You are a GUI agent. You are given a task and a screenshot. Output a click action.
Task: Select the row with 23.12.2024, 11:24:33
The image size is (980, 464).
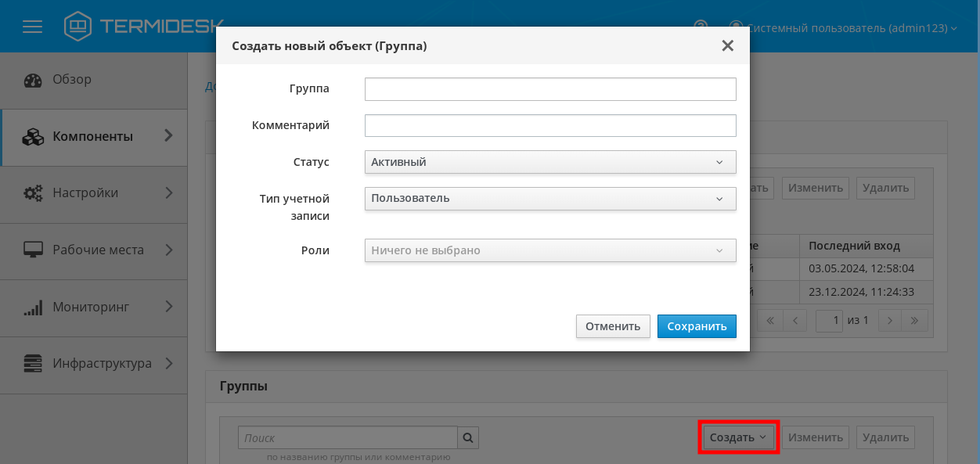861,292
